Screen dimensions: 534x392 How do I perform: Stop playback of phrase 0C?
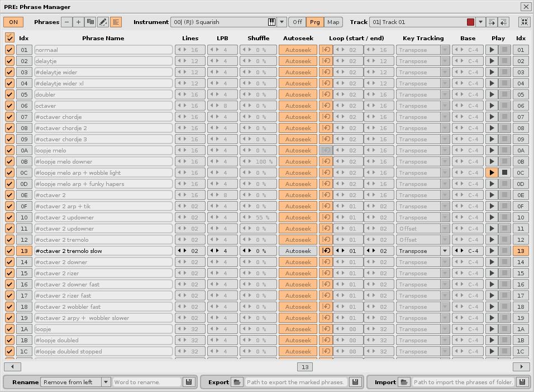pyautogui.click(x=504, y=173)
